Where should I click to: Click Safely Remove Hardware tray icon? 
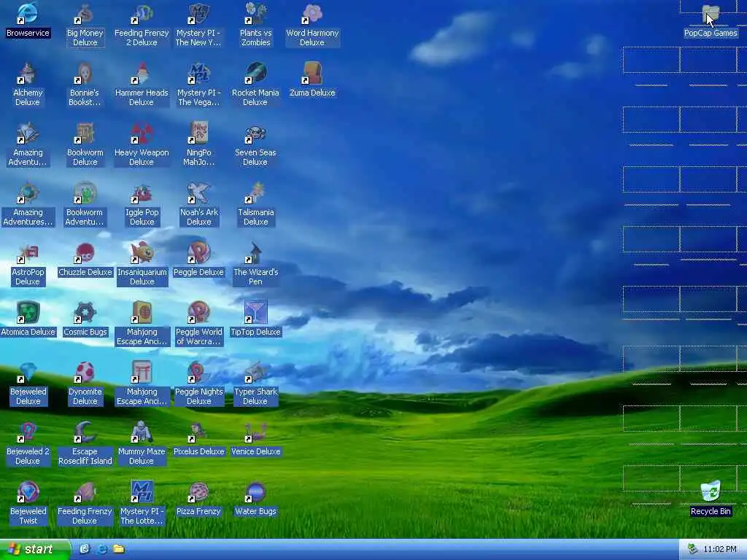coord(692,549)
